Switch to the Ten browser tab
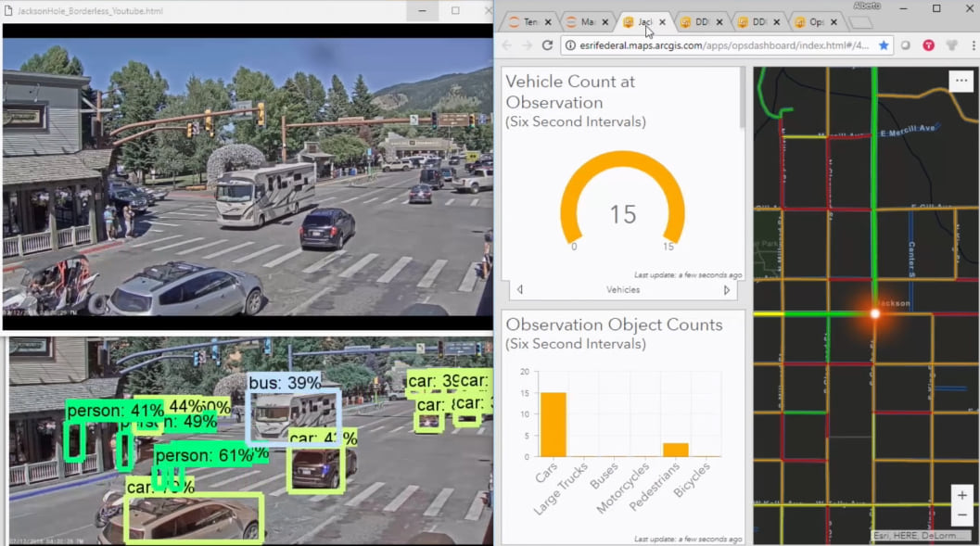980x546 pixels. tap(531, 20)
